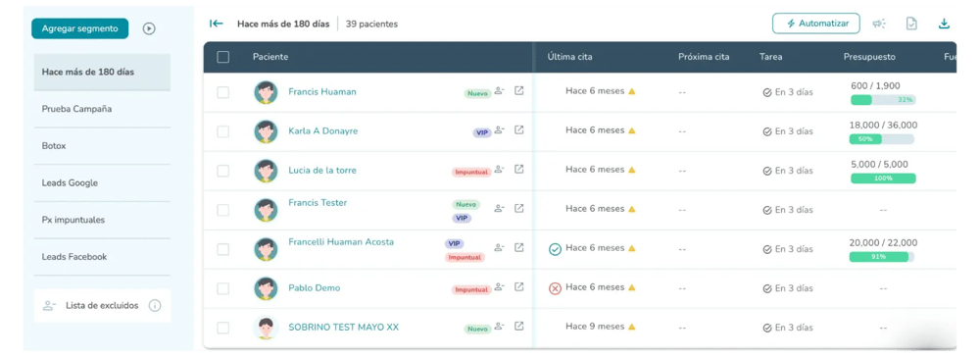This screenshot has height=357, width=980.
Task: Open patient Karla A Donayre's profile link
Action: [x=323, y=130]
